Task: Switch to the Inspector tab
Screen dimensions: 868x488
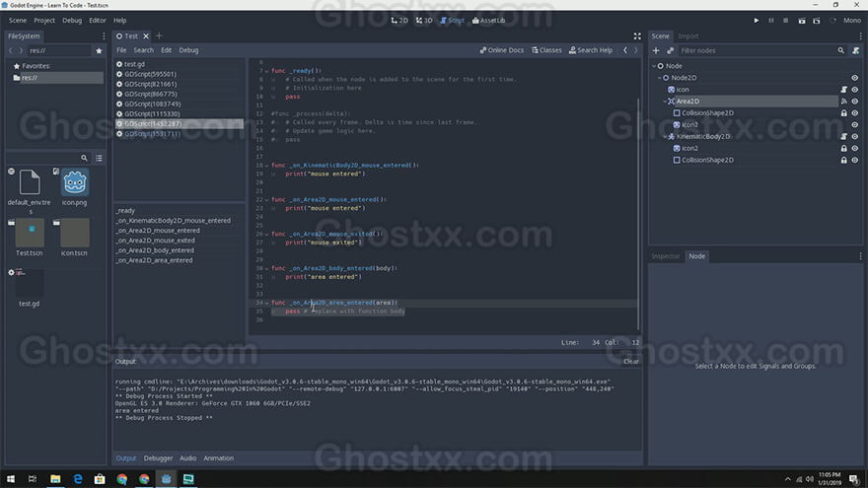Action: coord(666,256)
